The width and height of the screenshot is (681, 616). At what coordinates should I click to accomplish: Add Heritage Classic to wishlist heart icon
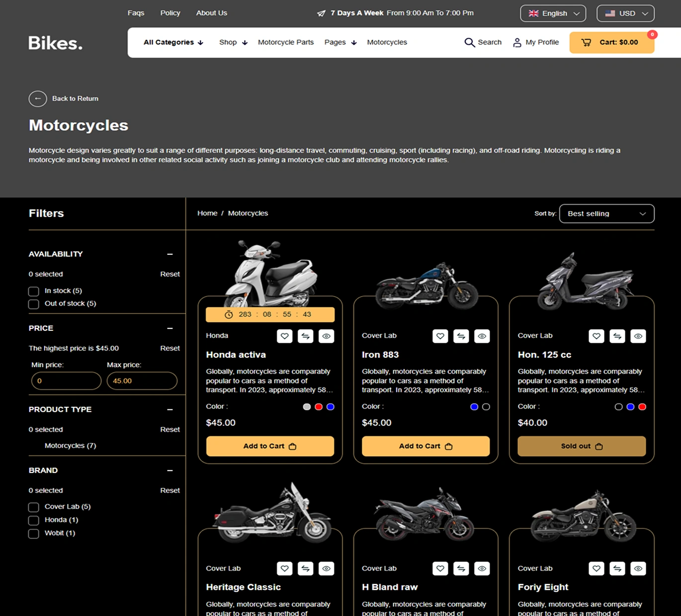[284, 568]
